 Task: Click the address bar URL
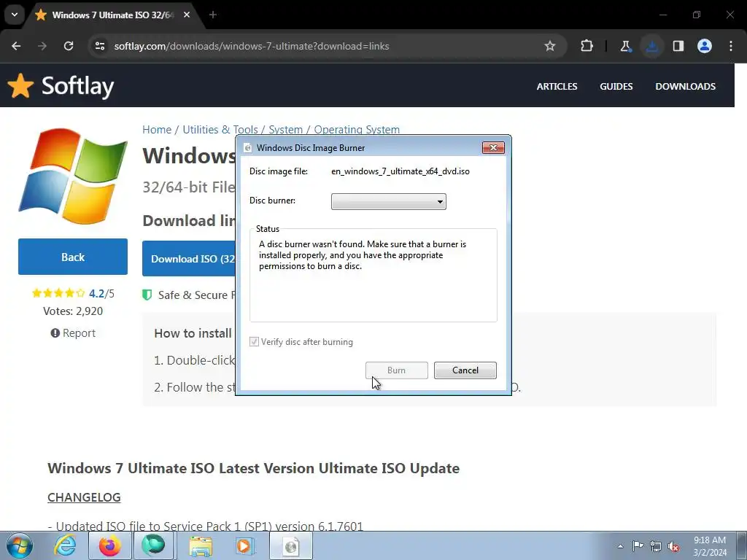[x=252, y=46]
